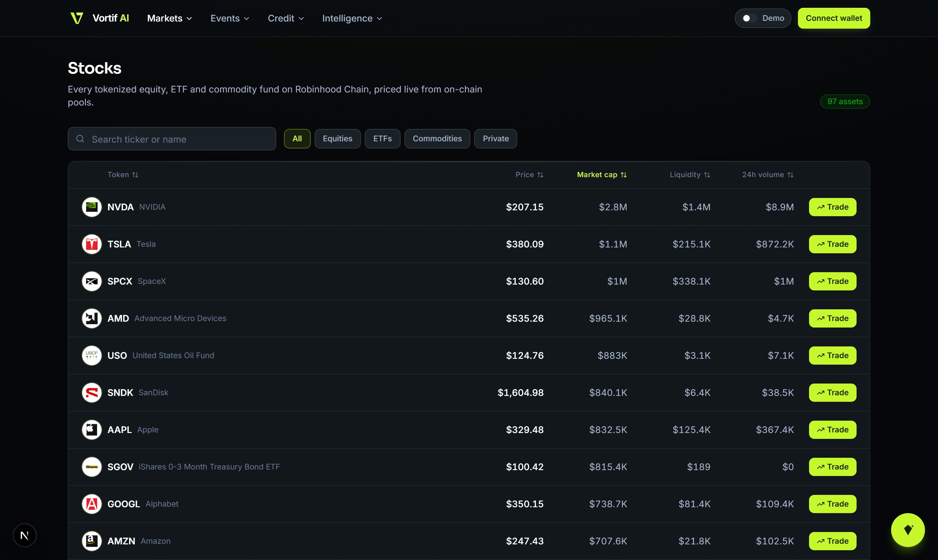
Task: Click the Tesla token logo
Action: click(92, 244)
